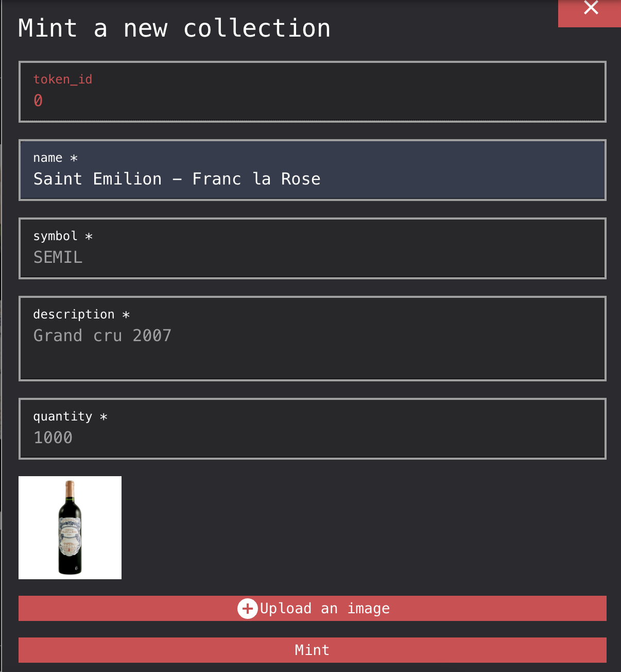Click the 'Saint Emilion – Franc la Rose' text
The height and width of the screenshot is (672, 621).
(x=177, y=179)
